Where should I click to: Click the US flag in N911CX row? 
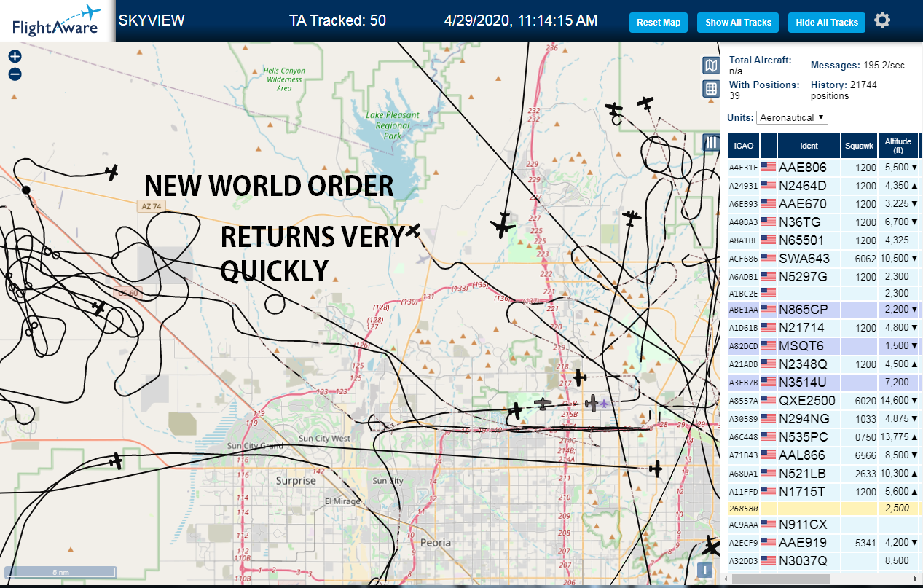[x=769, y=524]
